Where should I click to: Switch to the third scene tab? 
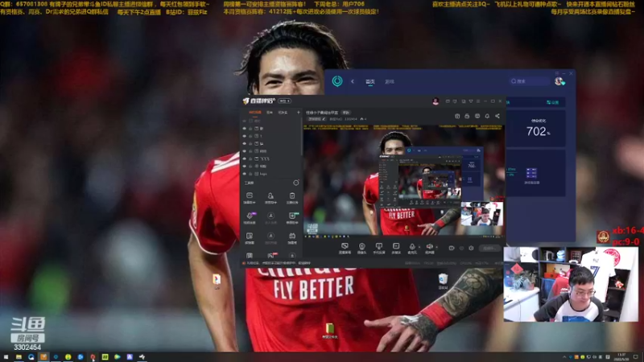pyautogui.click(x=283, y=112)
